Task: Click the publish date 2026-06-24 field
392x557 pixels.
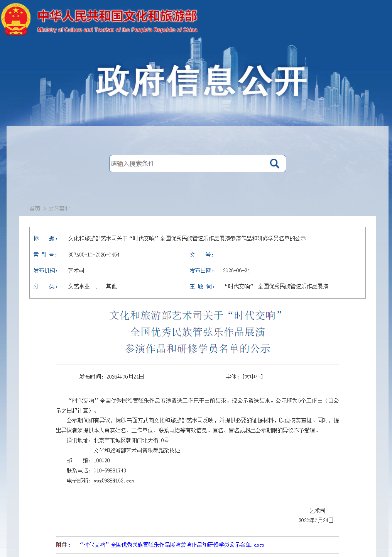Action: pos(237,270)
